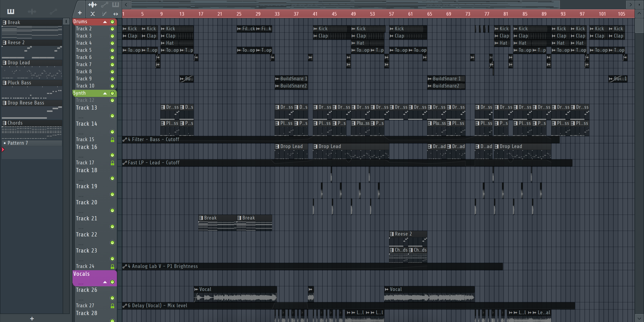
Task: Jump to bar 49 on the timeline ruler
Action: (x=353, y=14)
